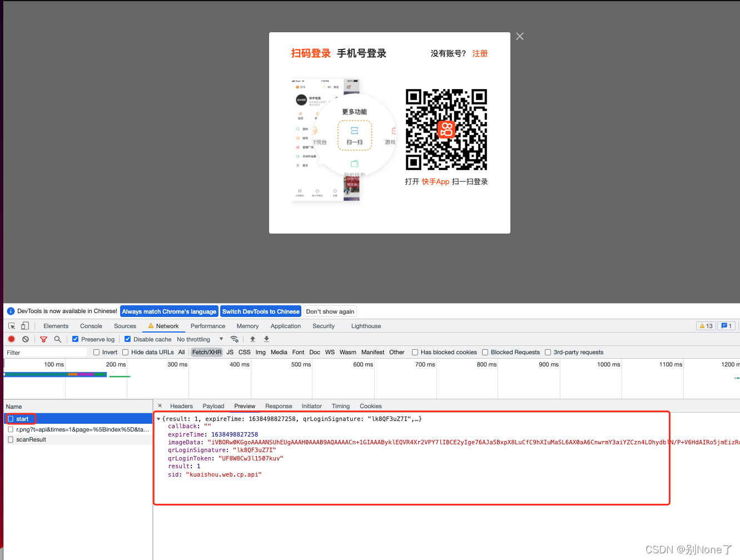Image resolution: width=740 pixels, height=560 pixels.
Task: Switch to the Elements tab
Action: tap(56, 326)
